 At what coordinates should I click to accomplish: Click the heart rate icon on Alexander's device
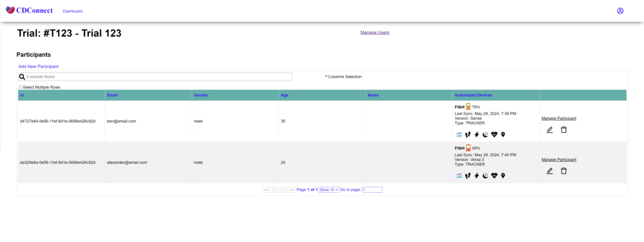pyautogui.click(x=494, y=175)
